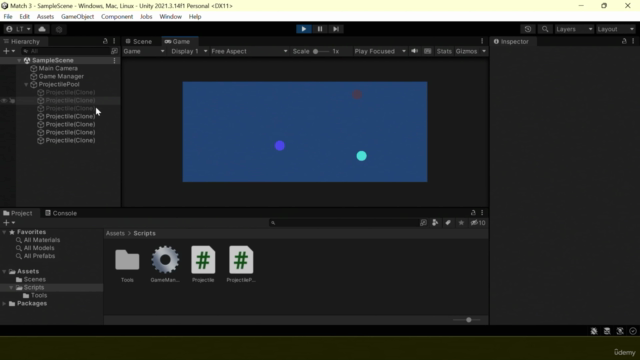Open the Project create plus dropdown
The image size is (640, 360).
coord(9,223)
